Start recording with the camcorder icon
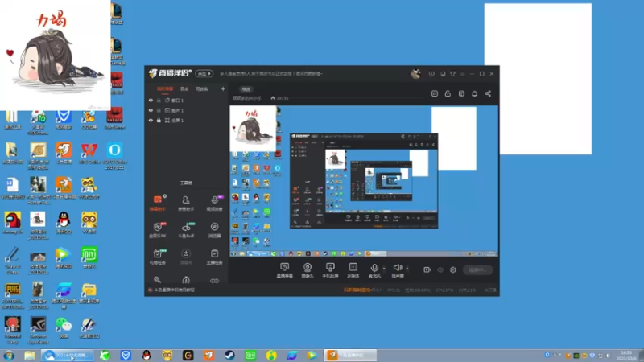 click(x=427, y=269)
